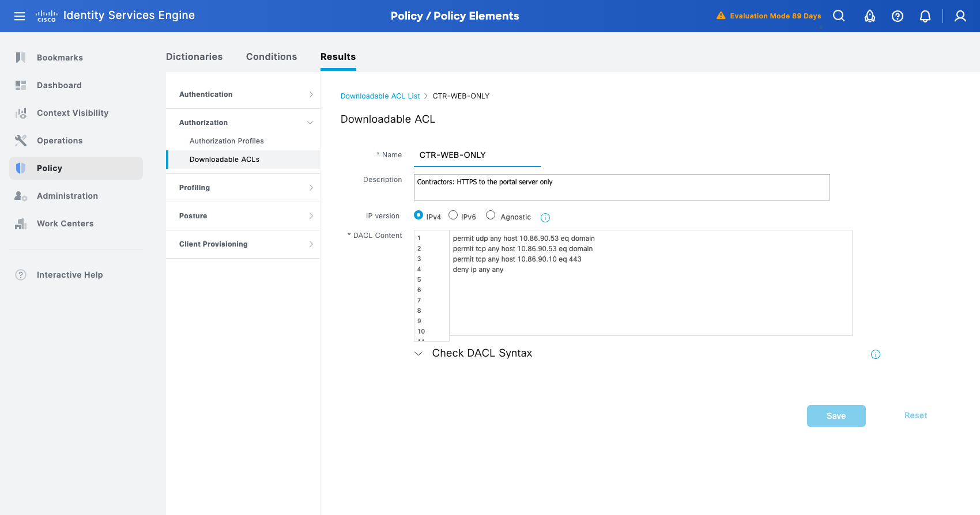Open the search magnifier in header
Viewport: 980px width, 515px height.
coord(839,16)
